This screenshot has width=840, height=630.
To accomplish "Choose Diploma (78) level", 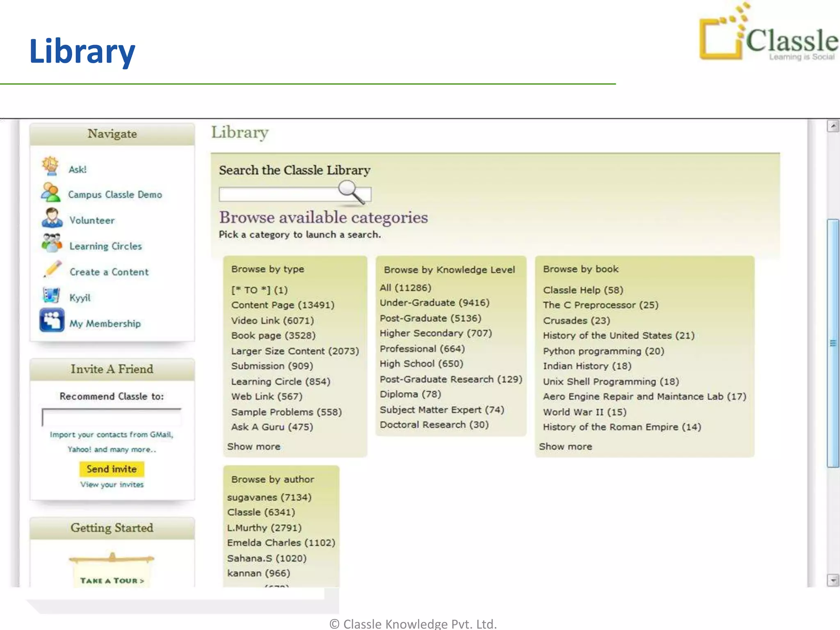I will pos(411,394).
